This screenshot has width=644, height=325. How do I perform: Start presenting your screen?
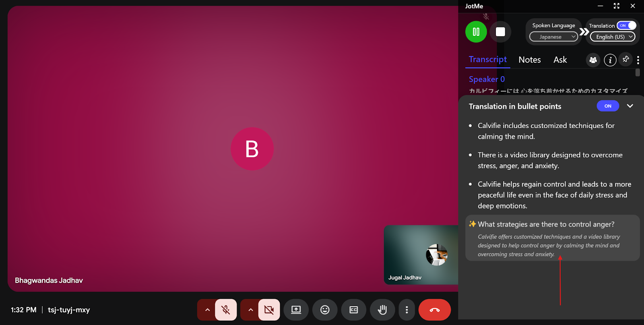(x=296, y=310)
